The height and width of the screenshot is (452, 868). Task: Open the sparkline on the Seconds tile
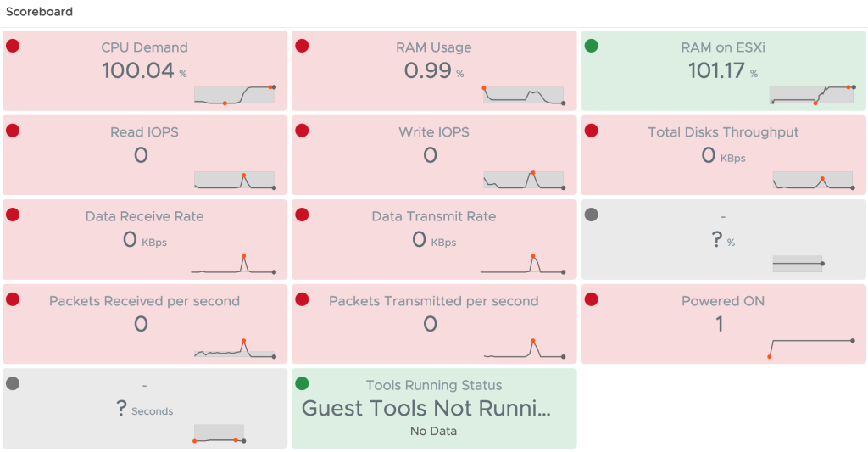pyautogui.click(x=220, y=433)
